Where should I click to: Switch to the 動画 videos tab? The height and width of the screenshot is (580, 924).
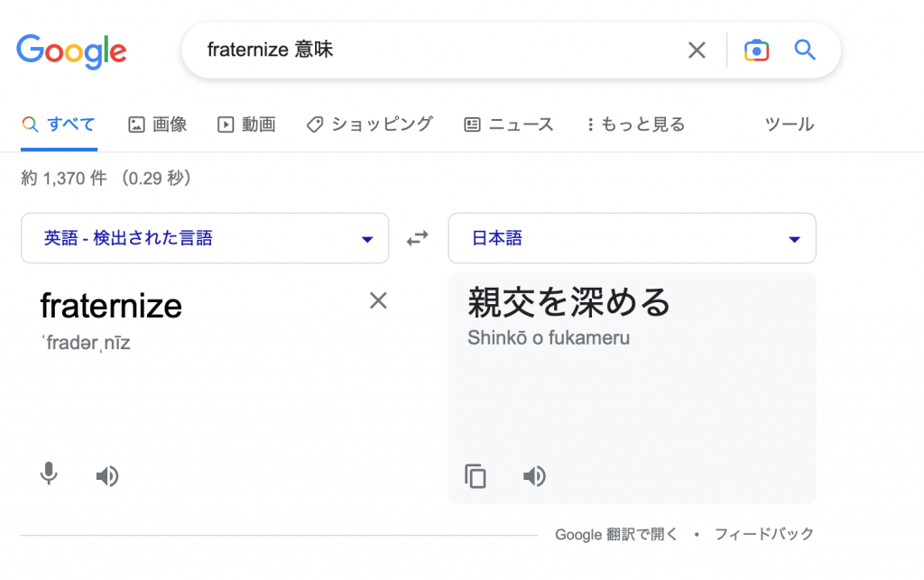pos(246,124)
